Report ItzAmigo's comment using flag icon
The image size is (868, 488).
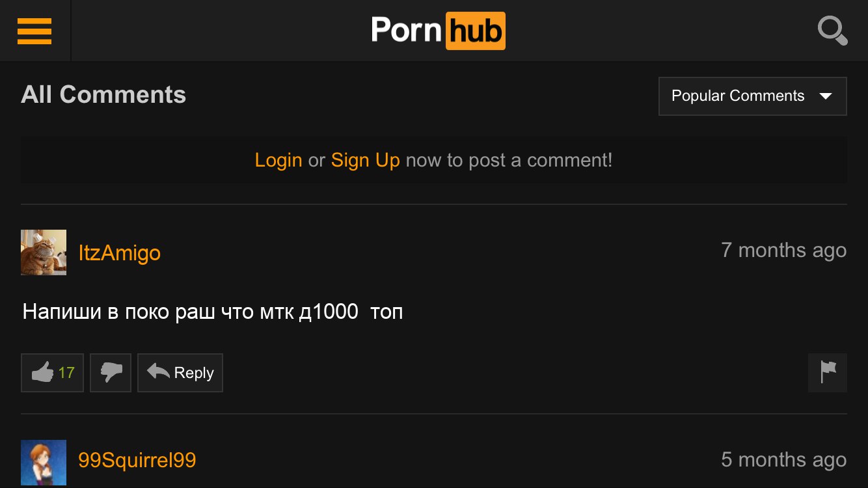point(828,373)
